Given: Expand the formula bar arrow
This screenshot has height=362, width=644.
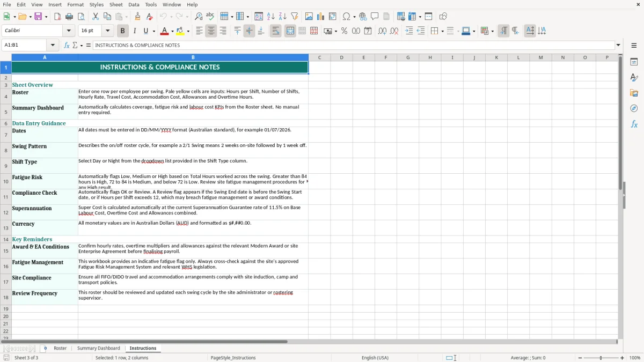Looking at the screenshot, I should coord(618,46).
